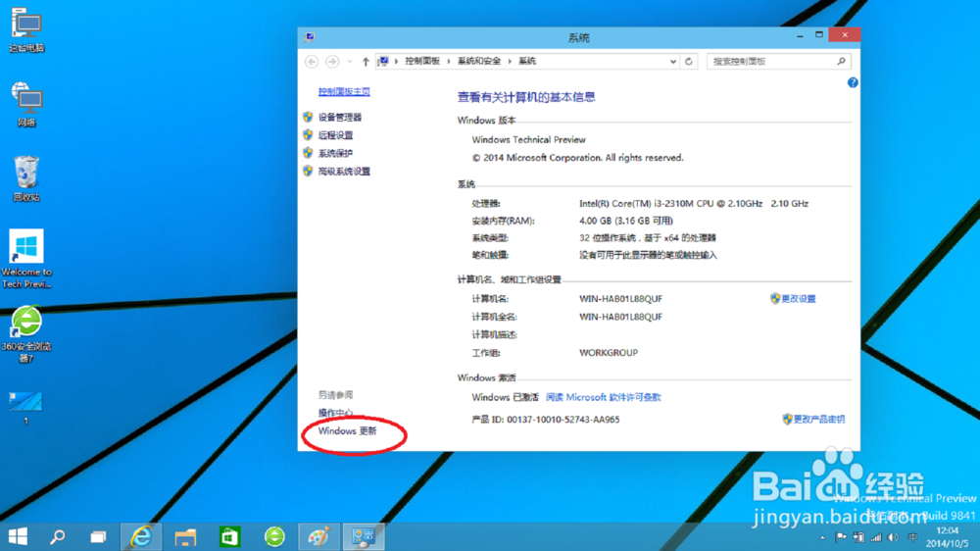This screenshot has width=980, height=551.
Task: Click the 更改设置 link
Action: click(x=798, y=299)
